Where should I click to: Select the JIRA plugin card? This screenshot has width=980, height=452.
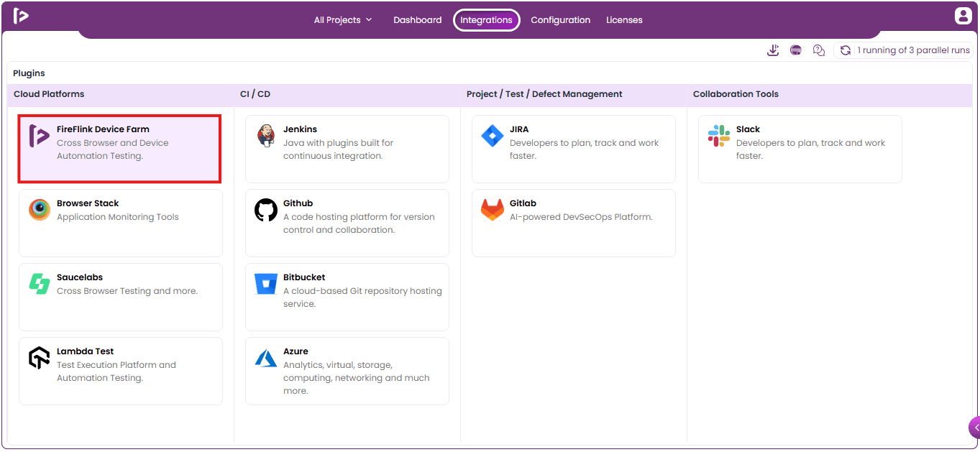574,149
